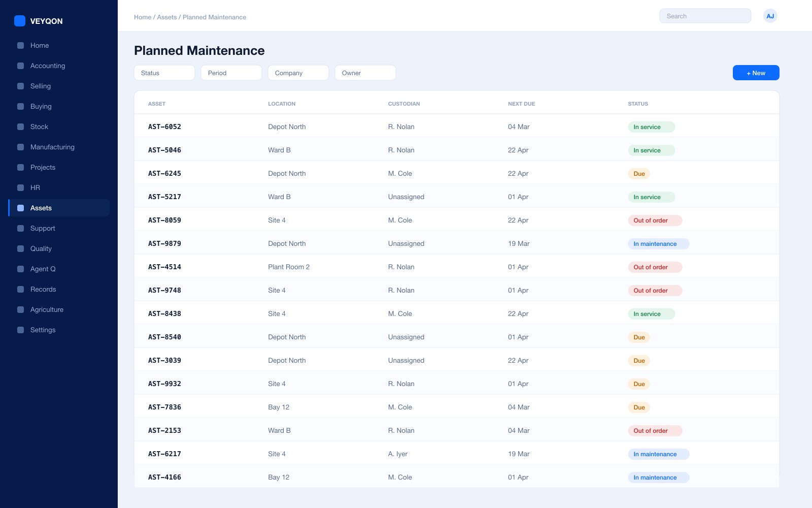Click In maintenance badge for AST-6217
Viewport: 812px width, 508px height.
pos(658,454)
